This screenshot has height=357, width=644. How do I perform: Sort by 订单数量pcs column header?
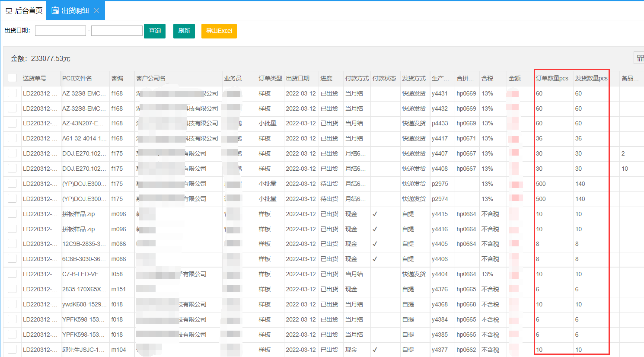point(552,78)
